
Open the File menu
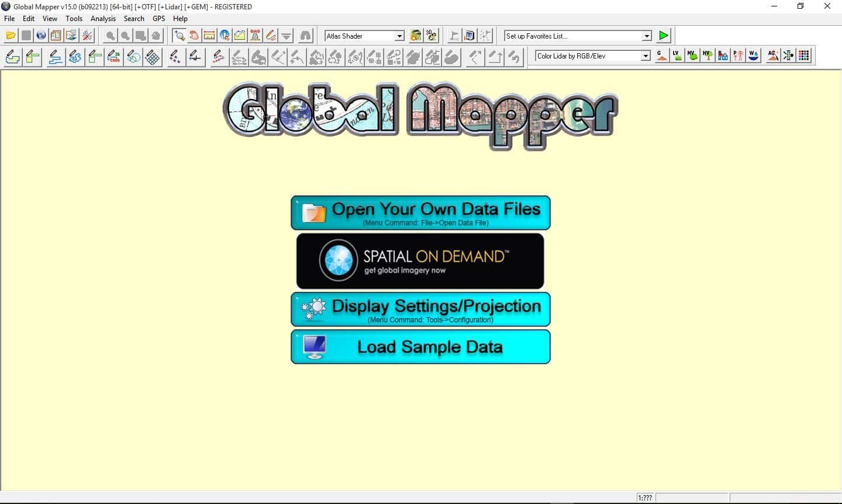(9, 19)
